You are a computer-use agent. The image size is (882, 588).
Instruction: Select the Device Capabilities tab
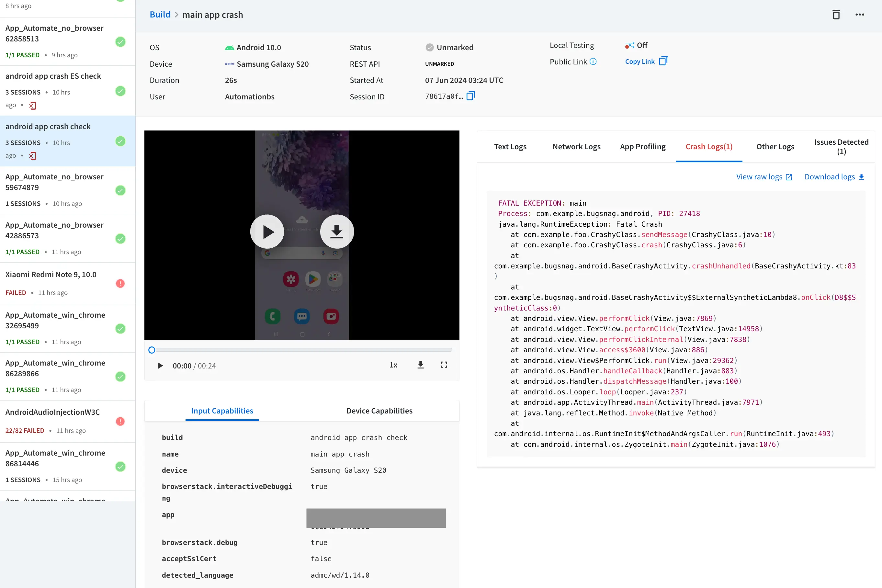[379, 411]
